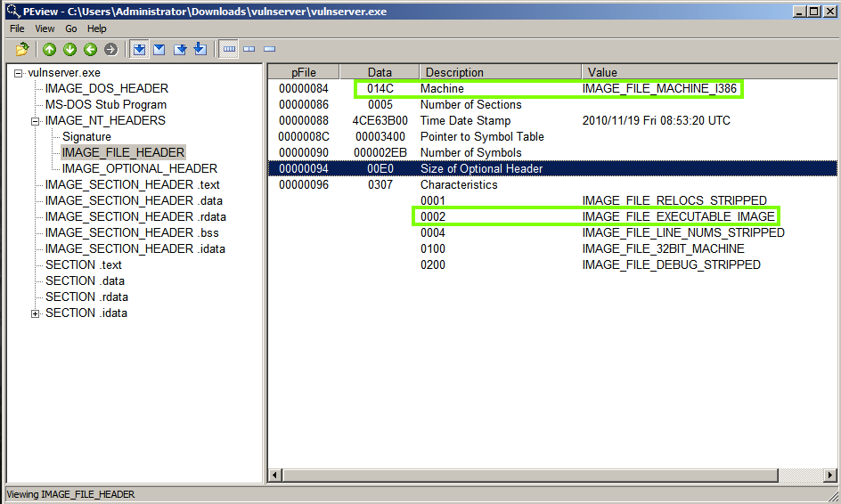
Task: Click the green back arrow toolbar button
Action: click(x=90, y=49)
